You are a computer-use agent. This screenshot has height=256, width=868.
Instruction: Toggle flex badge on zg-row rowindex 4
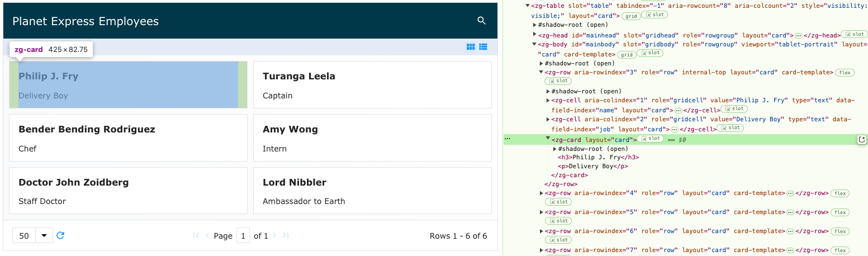tap(841, 193)
